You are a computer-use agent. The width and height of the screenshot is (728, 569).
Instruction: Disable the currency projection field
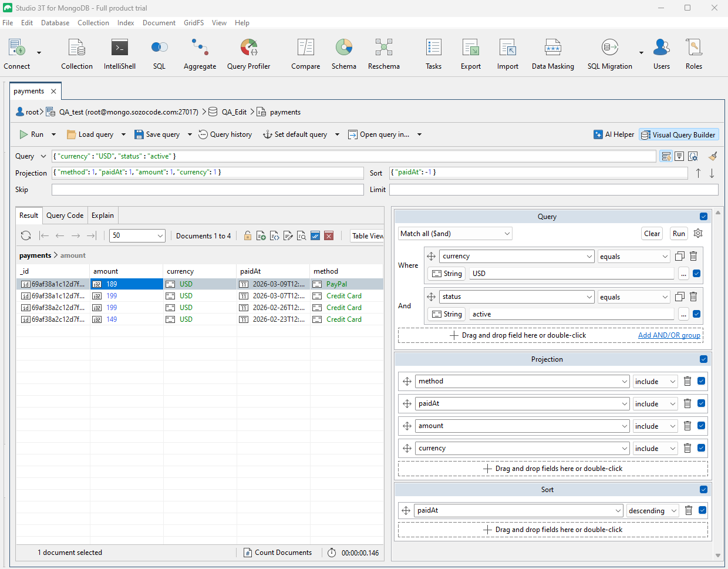click(702, 448)
